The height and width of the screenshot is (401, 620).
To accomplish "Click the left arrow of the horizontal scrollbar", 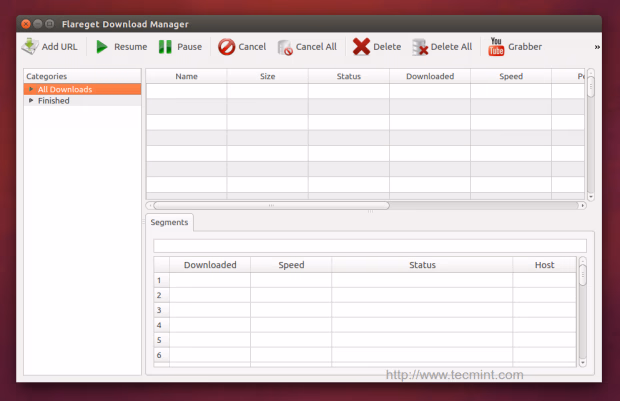I will coord(150,205).
